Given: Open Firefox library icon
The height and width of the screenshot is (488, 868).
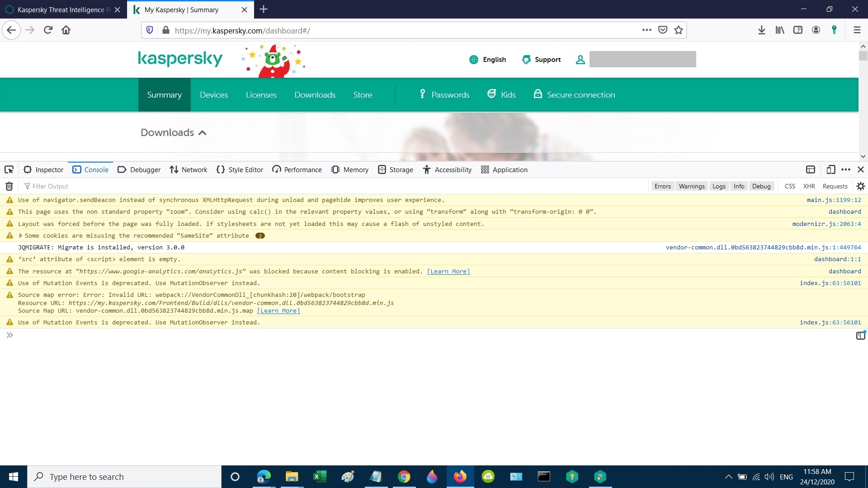Looking at the screenshot, I should coord(780,30).
